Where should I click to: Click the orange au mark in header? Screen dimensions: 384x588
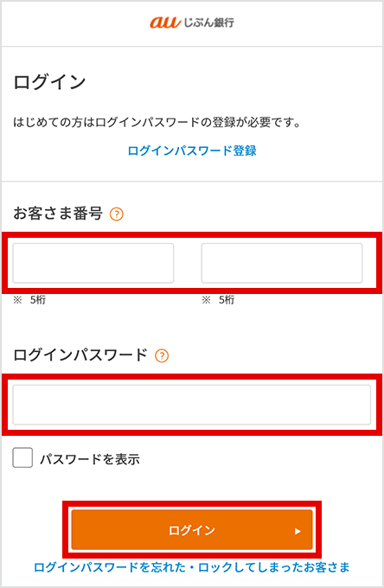(165, 22)
